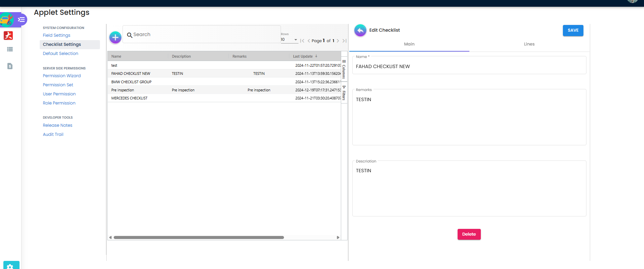
Task: Sort by the Description column header
Action: (x=181, y=56)
